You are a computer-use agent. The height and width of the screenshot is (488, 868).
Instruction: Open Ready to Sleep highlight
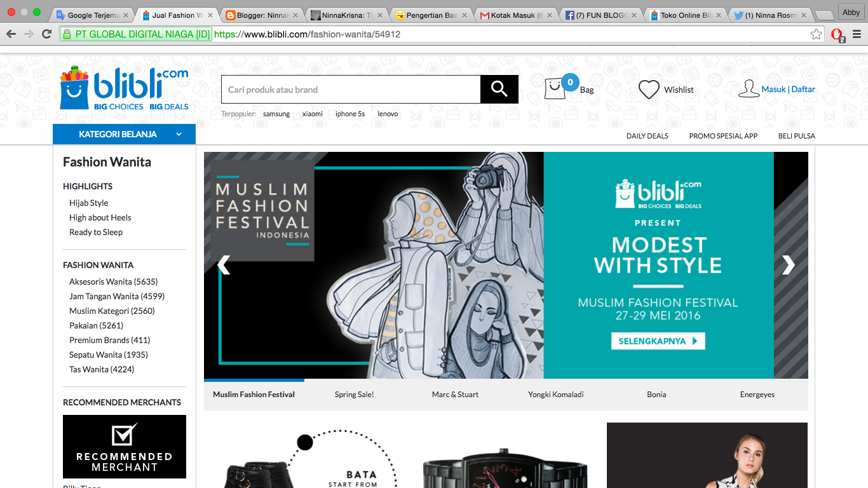pyautogui.click(x=96, y=233)
